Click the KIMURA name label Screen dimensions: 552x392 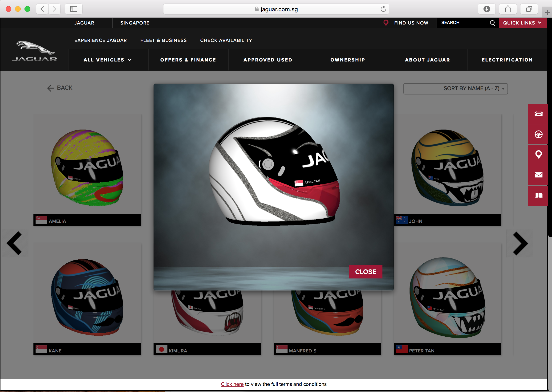[178, 351]
